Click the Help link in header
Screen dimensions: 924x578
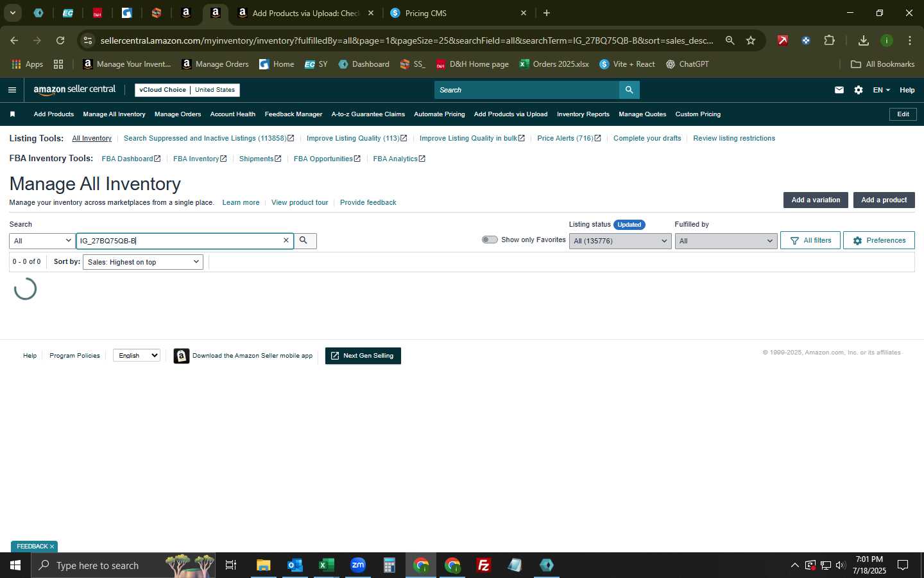coord(907,90)
